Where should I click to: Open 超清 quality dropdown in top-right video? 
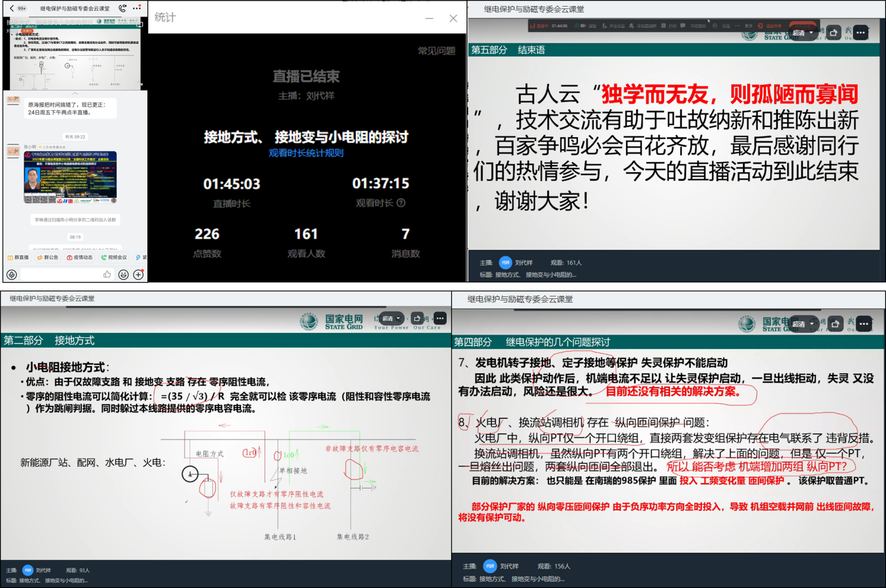tap(803, 33)
